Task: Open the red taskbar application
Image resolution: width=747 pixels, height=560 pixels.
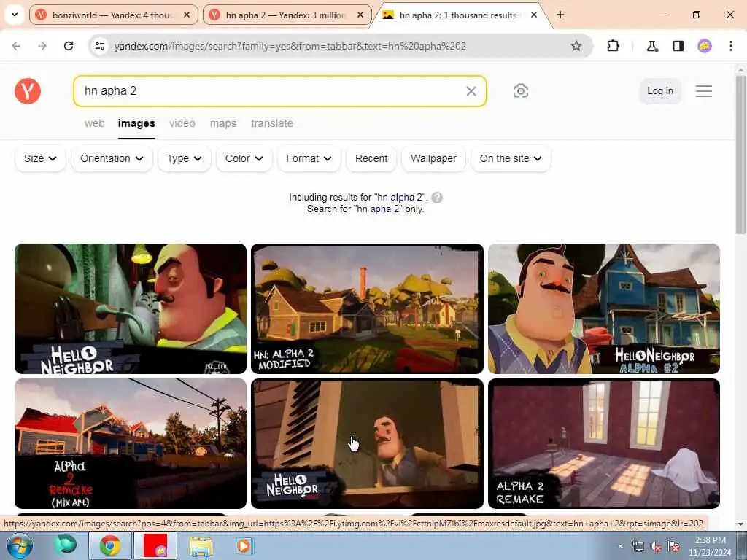Action: tap(155, 545)
